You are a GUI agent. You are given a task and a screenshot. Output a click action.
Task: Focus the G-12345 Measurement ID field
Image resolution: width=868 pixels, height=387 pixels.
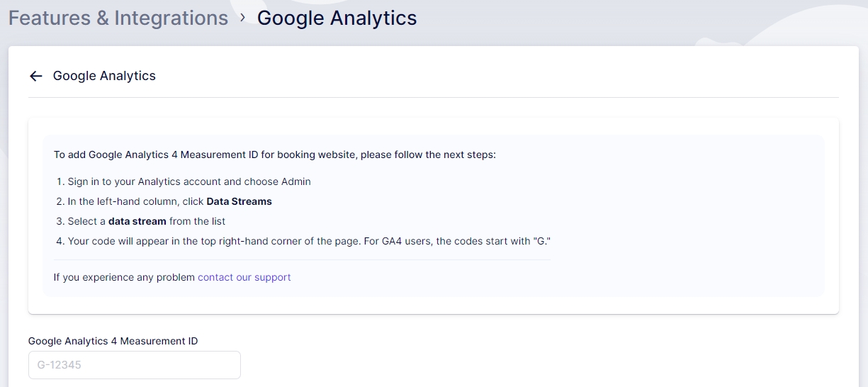(134, 365)
